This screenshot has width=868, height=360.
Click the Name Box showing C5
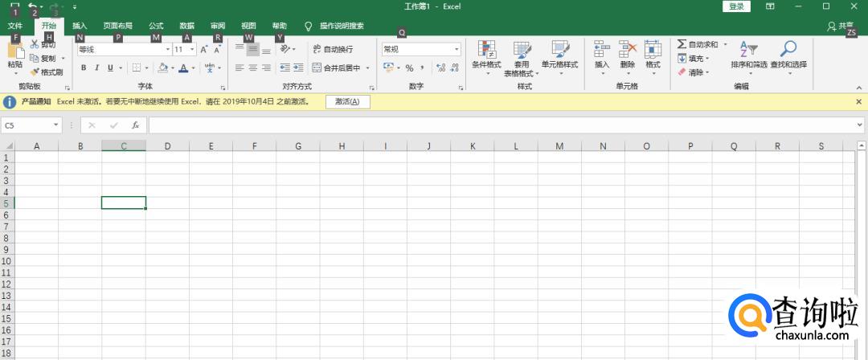click(x=31, y=125)
